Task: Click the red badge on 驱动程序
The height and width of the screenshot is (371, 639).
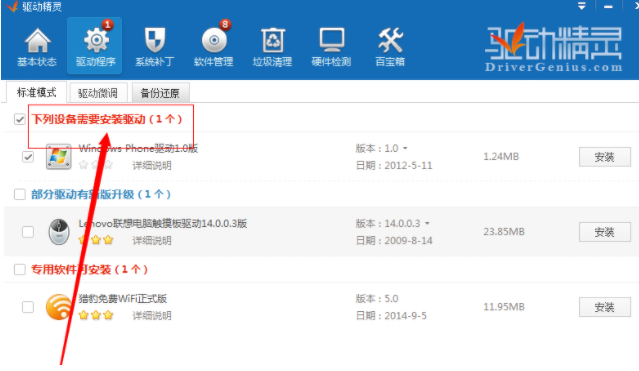Action: [107, 25]
